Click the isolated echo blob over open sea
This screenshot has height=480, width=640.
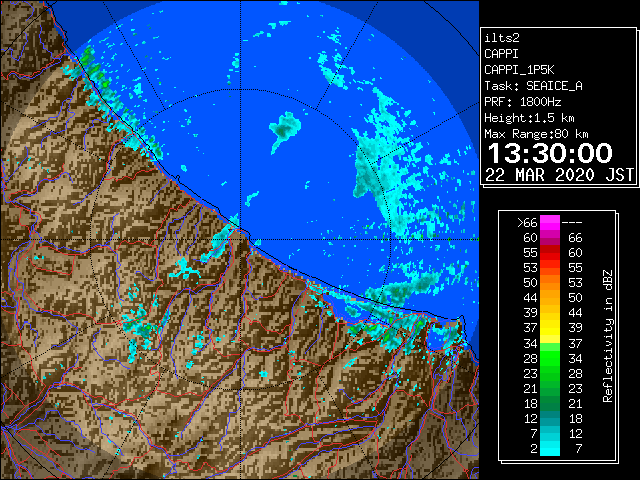[284, 129]
